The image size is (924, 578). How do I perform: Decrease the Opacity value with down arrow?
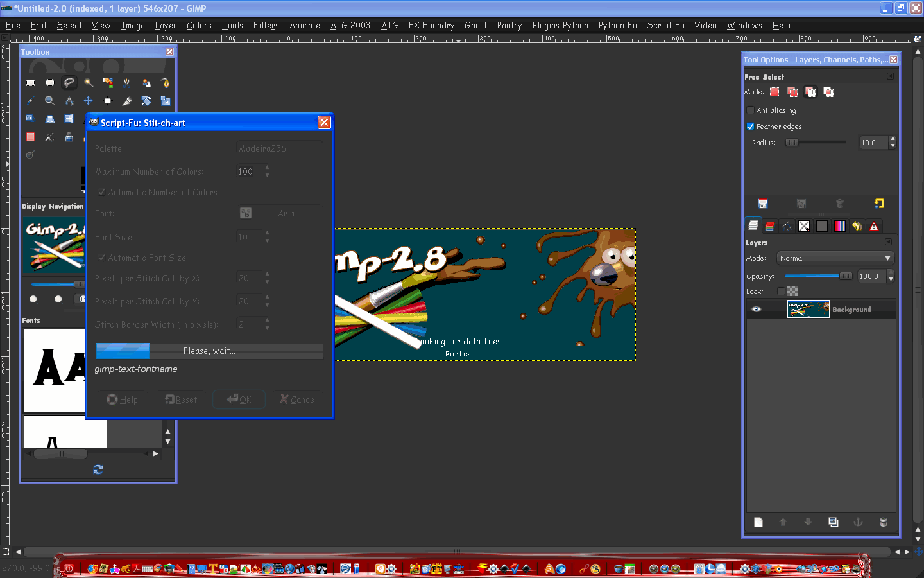pyautogui.click(x=891, y=280)
